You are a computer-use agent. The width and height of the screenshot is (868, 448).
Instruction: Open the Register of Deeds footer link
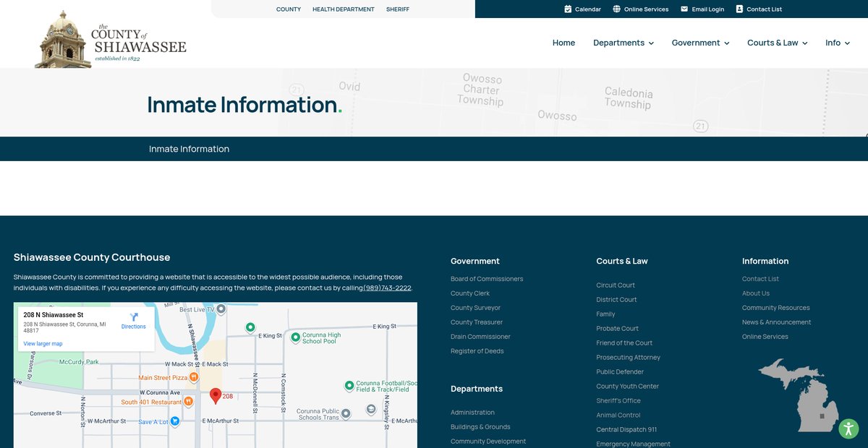pyautogui.click(x=477, y=351)
